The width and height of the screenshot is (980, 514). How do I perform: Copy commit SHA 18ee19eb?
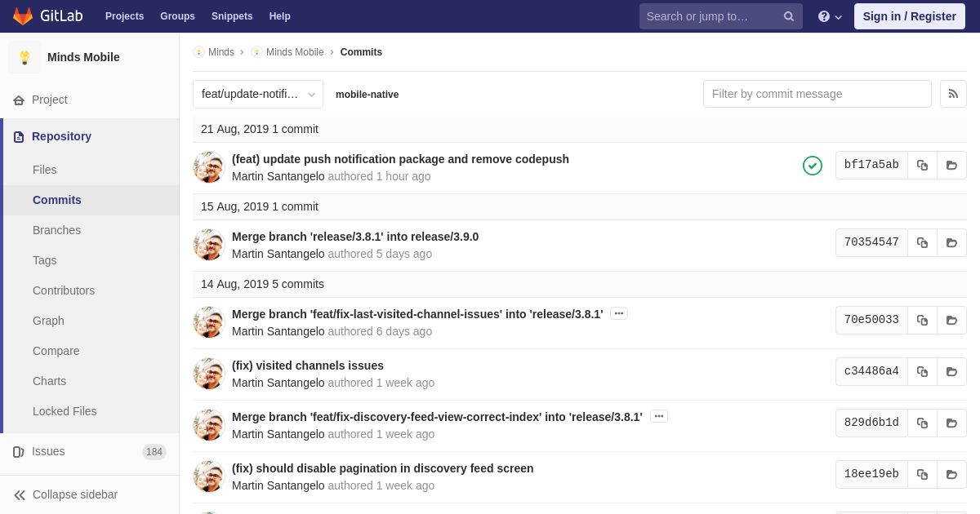[x=922, y=474]
